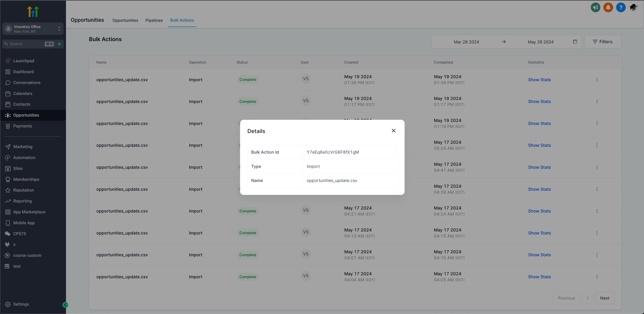Viewport: 644px width, 314px height.
Task: Close the Details modal dialog
Action: click(x=393, y=130)
